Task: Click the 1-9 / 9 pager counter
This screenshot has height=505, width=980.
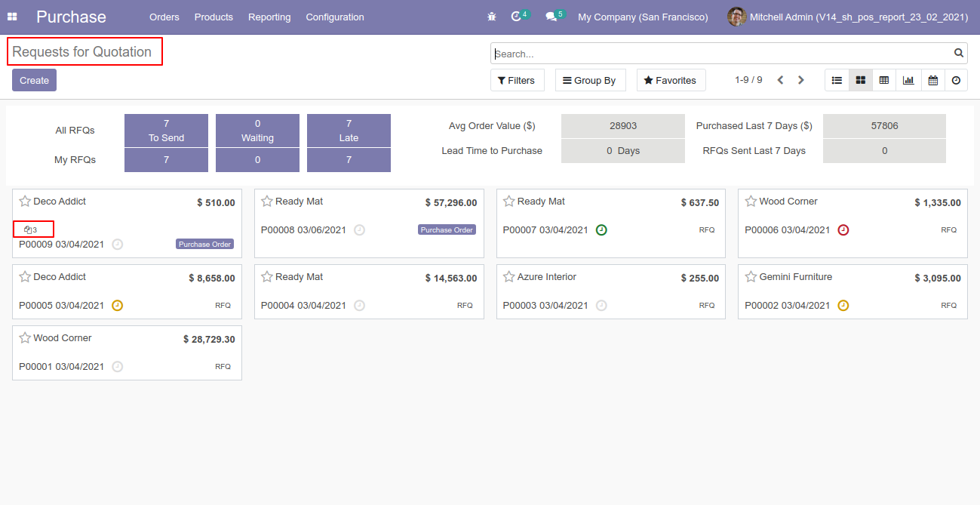Action: [x=748, y=80]
